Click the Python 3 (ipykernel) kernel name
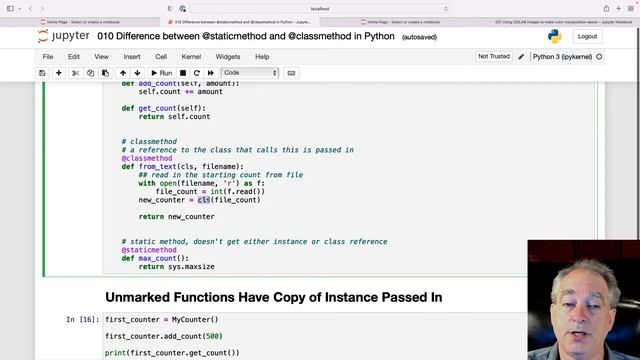This screenshot has width=640, height=360. coord(562,57)
